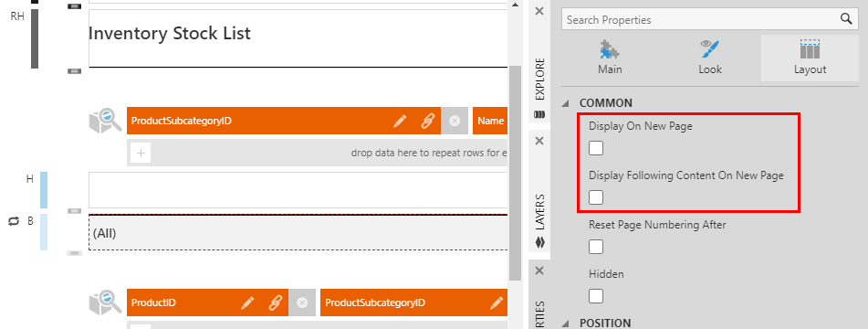Click scrollbar up arrow on canvas

[x=515, y=5]
